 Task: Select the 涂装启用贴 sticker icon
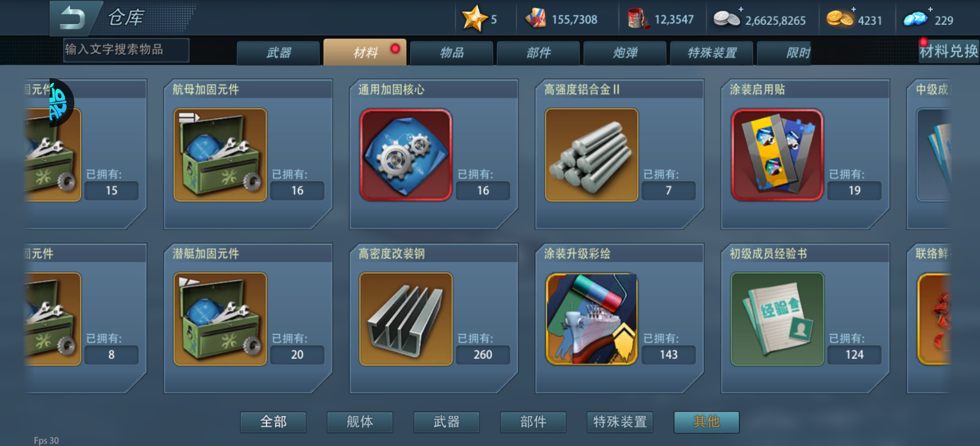777,155
